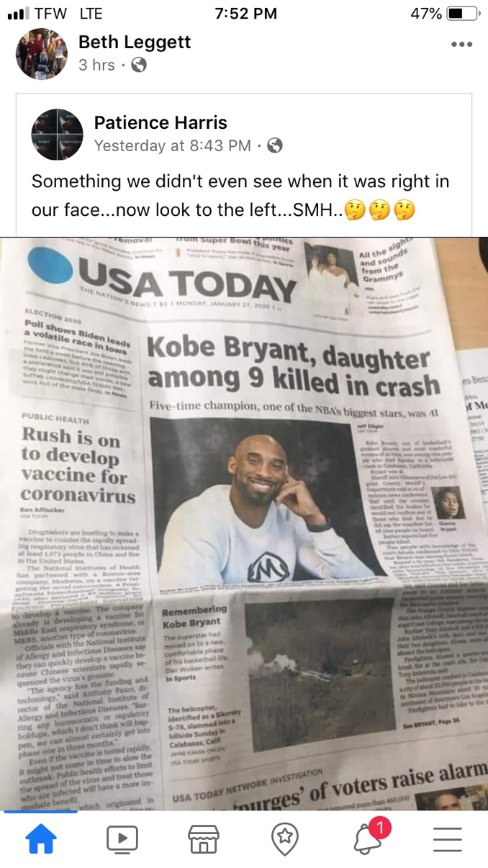488x868 pixels.
Task: Tap the red notification badge showing 1
Action: [x=379, y=828]
